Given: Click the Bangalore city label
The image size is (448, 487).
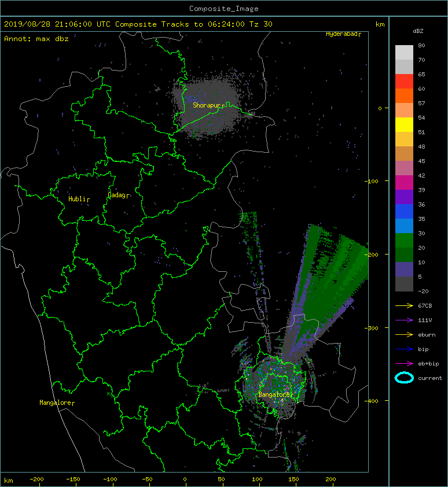Looking at the screenshot, I should [x=274, y=394].
